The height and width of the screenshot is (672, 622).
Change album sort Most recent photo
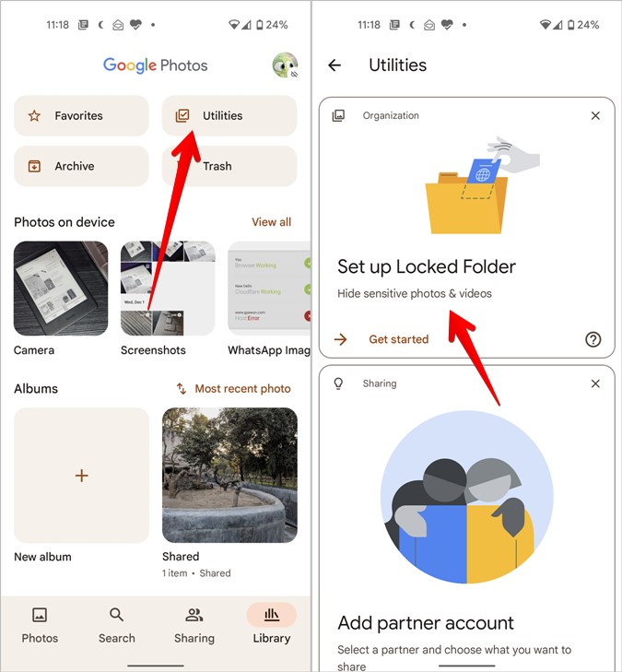coord(234,389)
